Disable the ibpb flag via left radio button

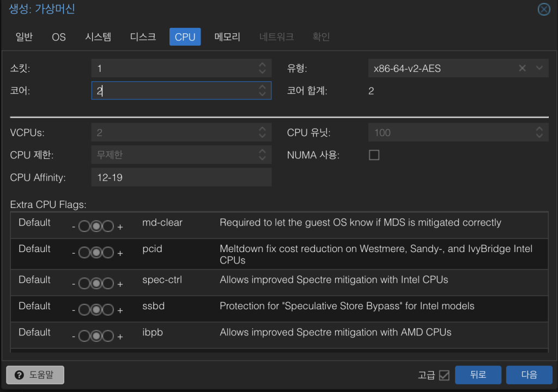tap(84, 336)
